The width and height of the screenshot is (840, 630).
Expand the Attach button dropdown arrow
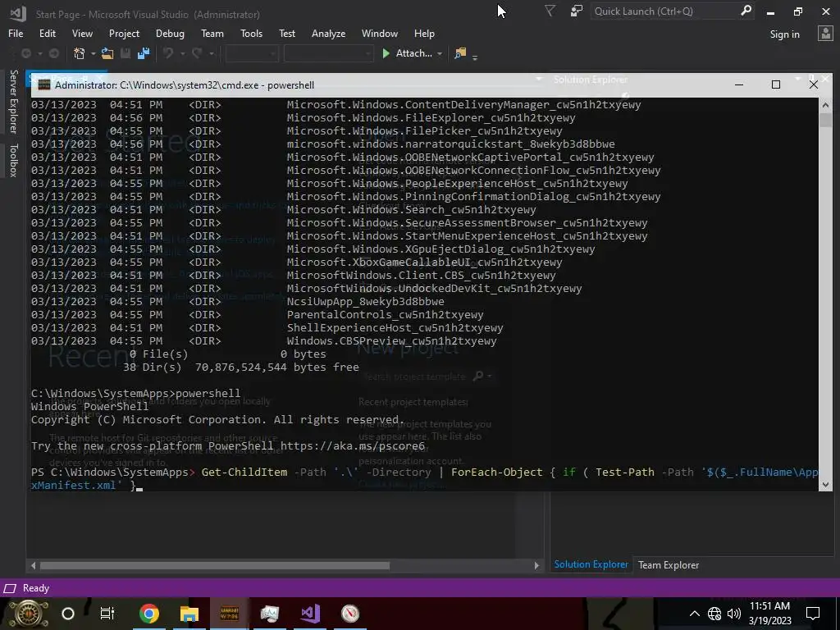[x=440, y=53]
